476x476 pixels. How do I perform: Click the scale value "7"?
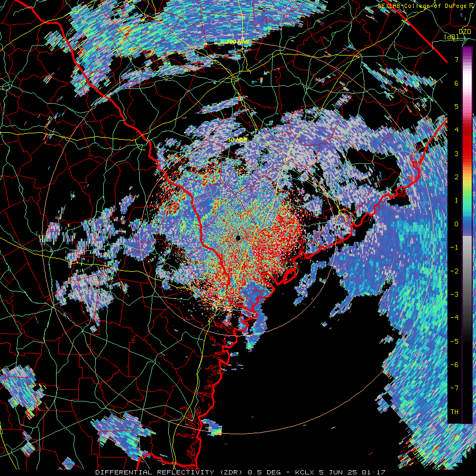[456, 59]
